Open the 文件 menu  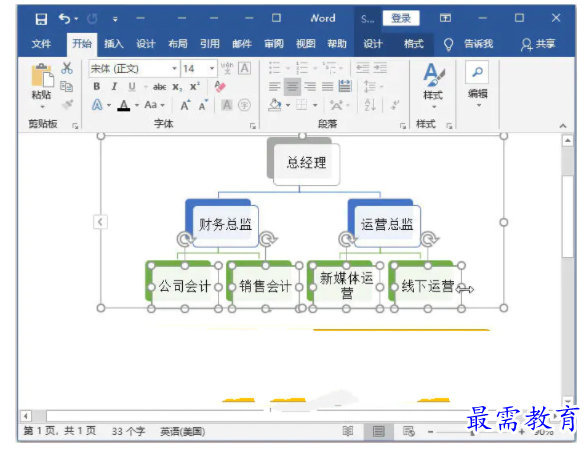[x=41, y=44]
